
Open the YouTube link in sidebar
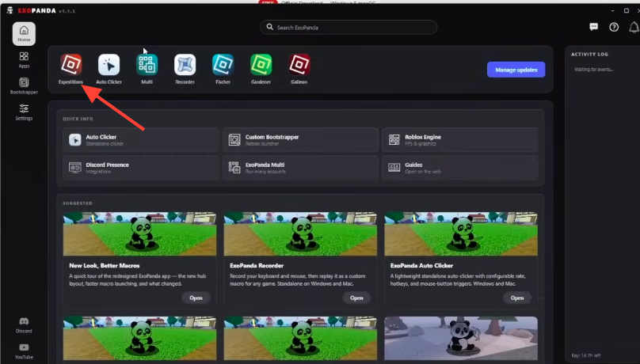(24, 351)
